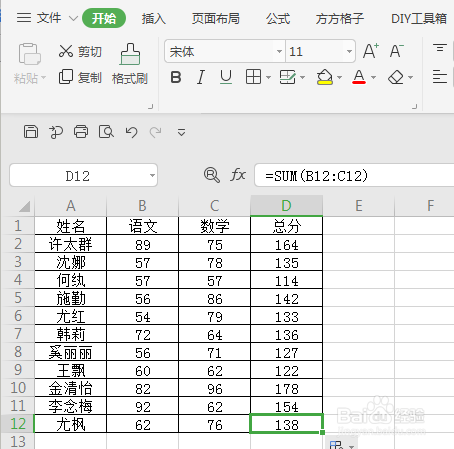Image resolution: width=454 pixels, height=449 pixels.
Task: Select column A header
Action: tap(70, 206)
